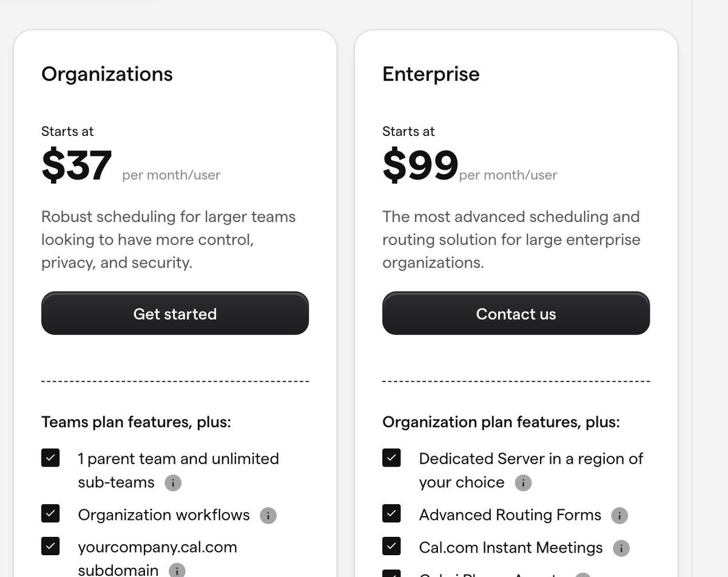Click the Advanced Routing Forms checkbox
The image size is (728, 577).
392,515
